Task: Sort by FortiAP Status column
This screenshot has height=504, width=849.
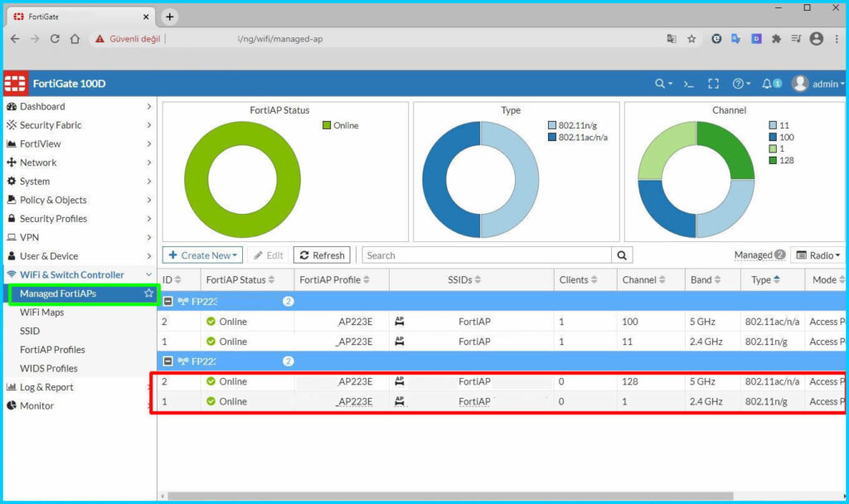Action: click(x=240, y=280)
